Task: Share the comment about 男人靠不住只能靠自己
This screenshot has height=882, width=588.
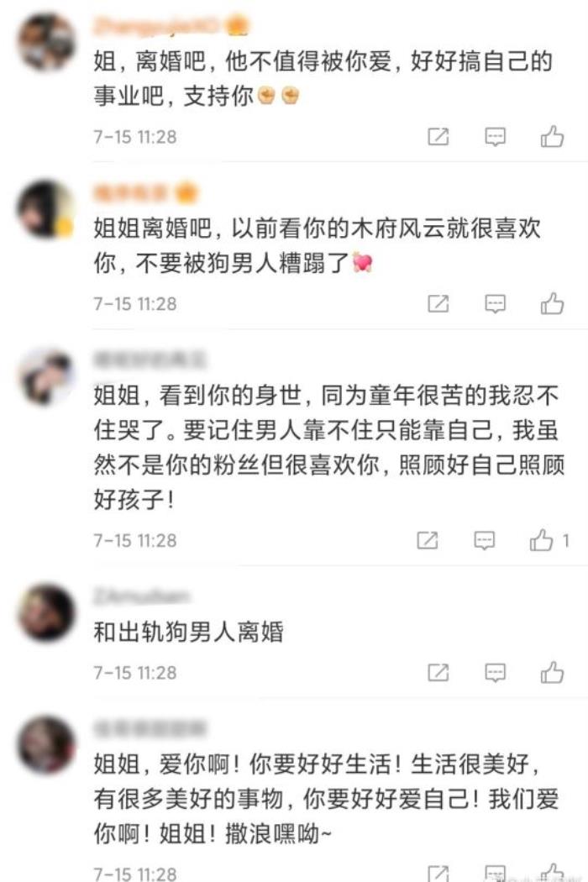Action: (427, 541)
